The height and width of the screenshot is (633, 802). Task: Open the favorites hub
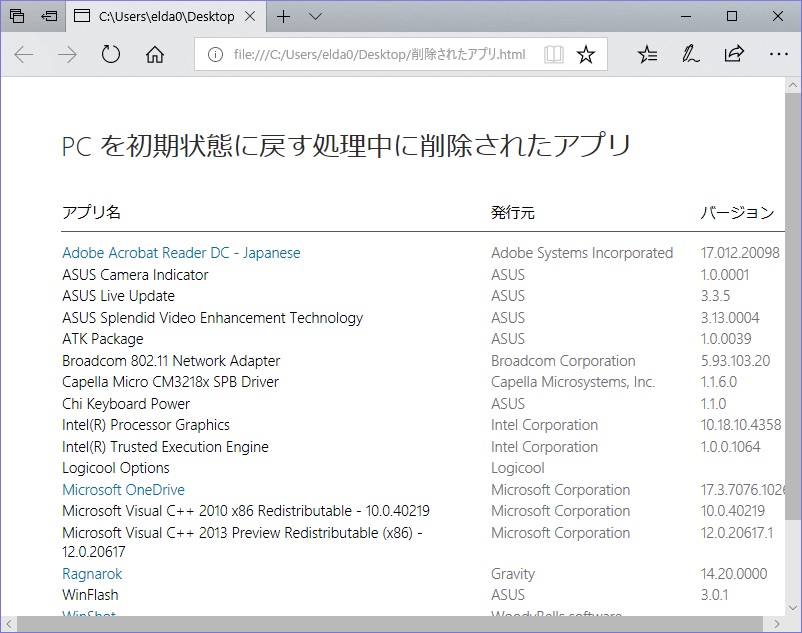click(648, 54)
